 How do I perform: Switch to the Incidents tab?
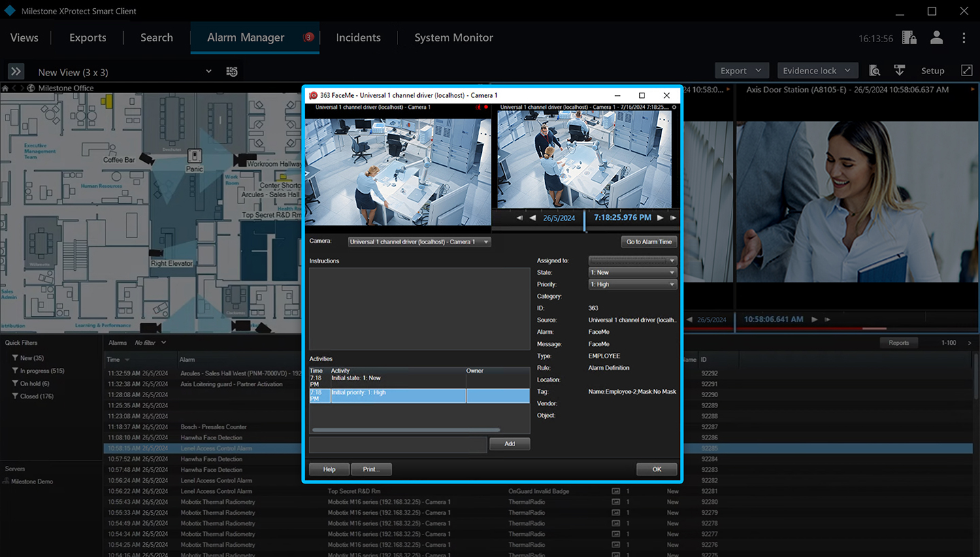[358, 37]
